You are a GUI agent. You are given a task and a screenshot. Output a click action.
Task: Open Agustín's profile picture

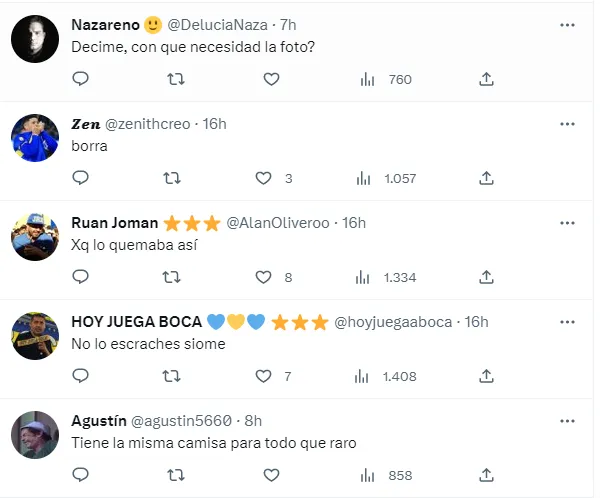32,434
